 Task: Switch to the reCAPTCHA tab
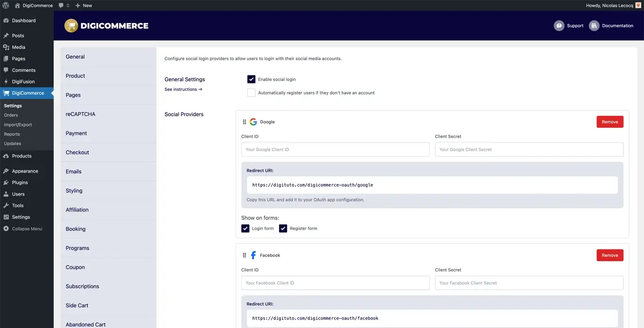pyautogui.click(x=108, y=114)
